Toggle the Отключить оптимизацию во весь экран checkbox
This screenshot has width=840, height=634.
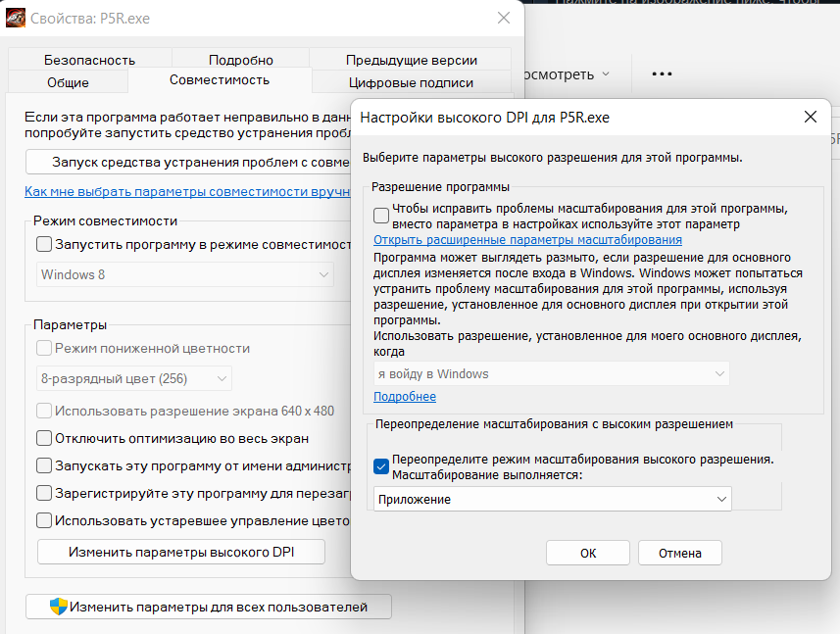click(44, 438)
